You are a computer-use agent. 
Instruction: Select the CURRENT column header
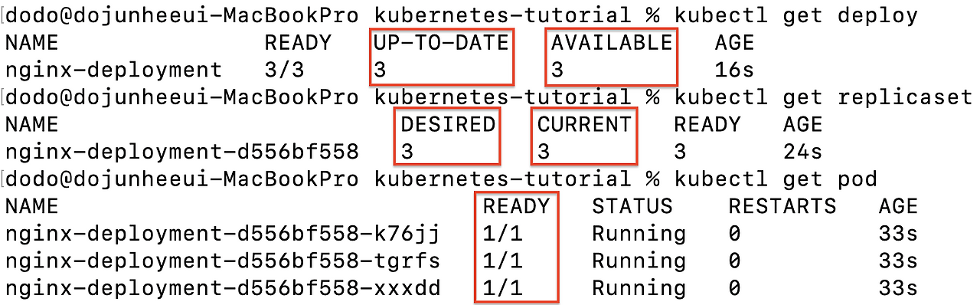point(584,124)
